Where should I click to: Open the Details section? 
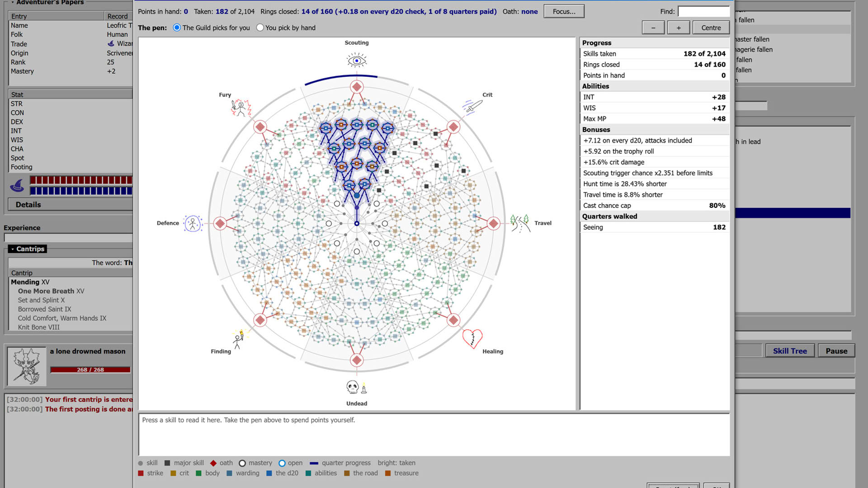tap(71, 205)
